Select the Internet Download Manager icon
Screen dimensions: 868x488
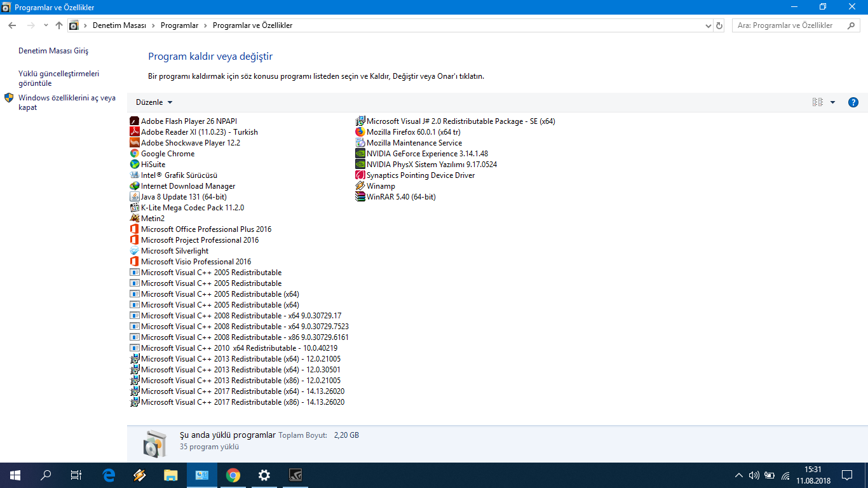134,186
